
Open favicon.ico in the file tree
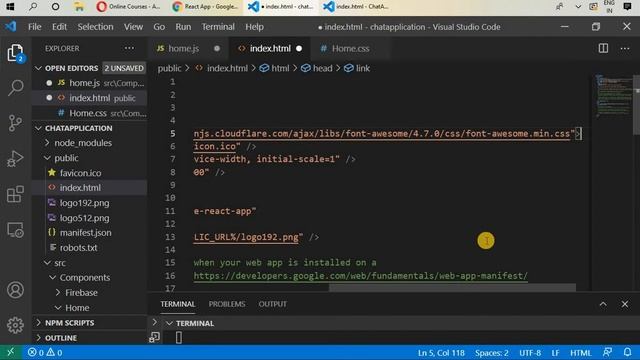[x=80, y=173]
